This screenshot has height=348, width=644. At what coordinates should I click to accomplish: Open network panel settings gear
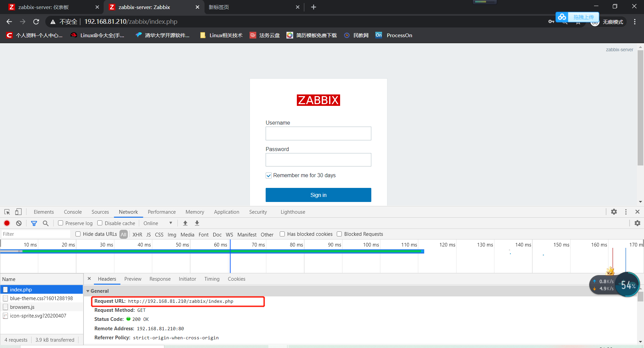click(x=638, y=223)
